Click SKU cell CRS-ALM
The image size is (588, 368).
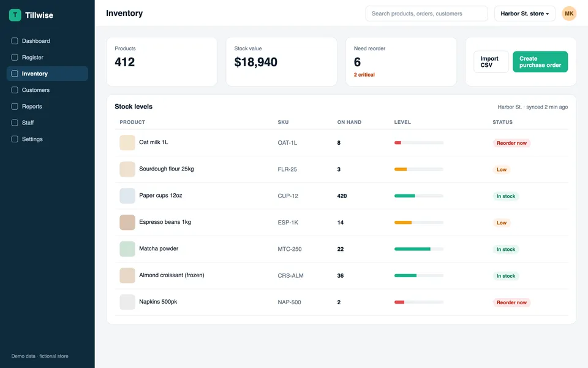(290, 275)
